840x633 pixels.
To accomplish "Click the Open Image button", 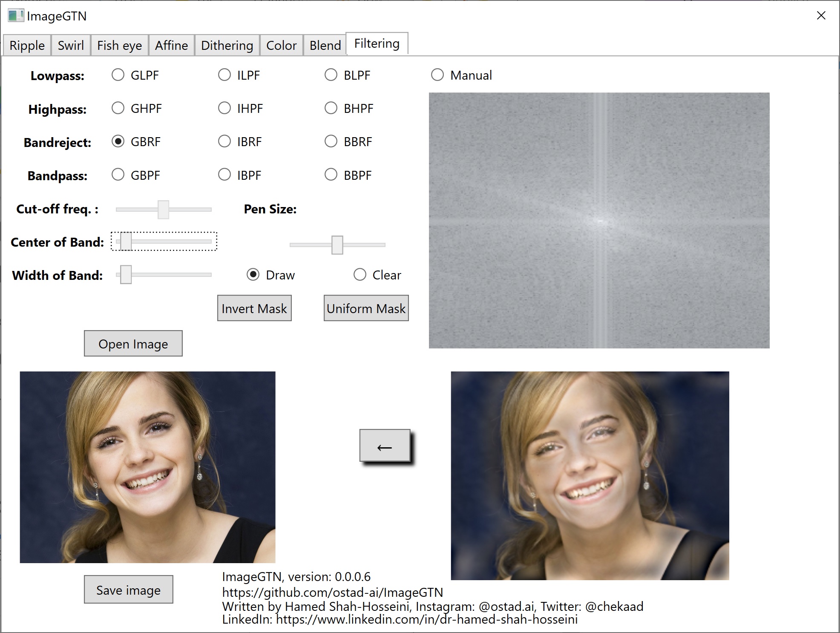I will [133, 343].
